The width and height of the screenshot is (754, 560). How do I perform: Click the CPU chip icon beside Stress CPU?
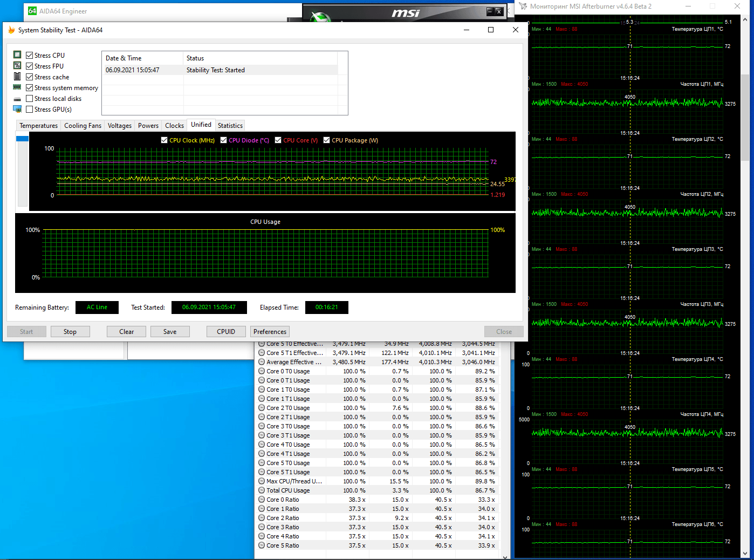17,55
